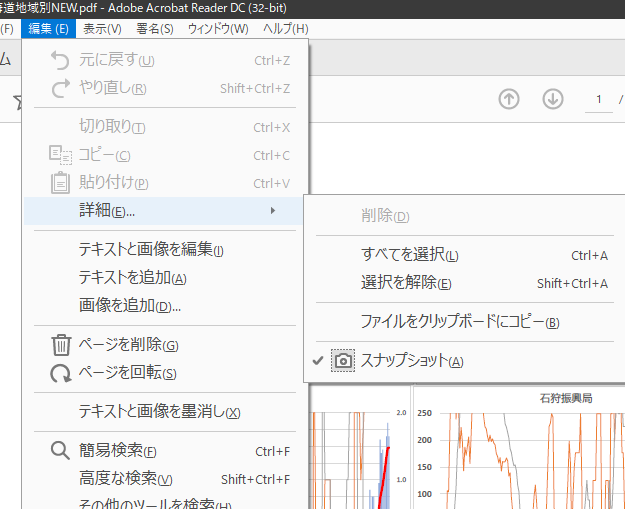Choose ファイルをクリップボードにコピー(B)
This screenshot has height=509, width=625.
(465, 322)
